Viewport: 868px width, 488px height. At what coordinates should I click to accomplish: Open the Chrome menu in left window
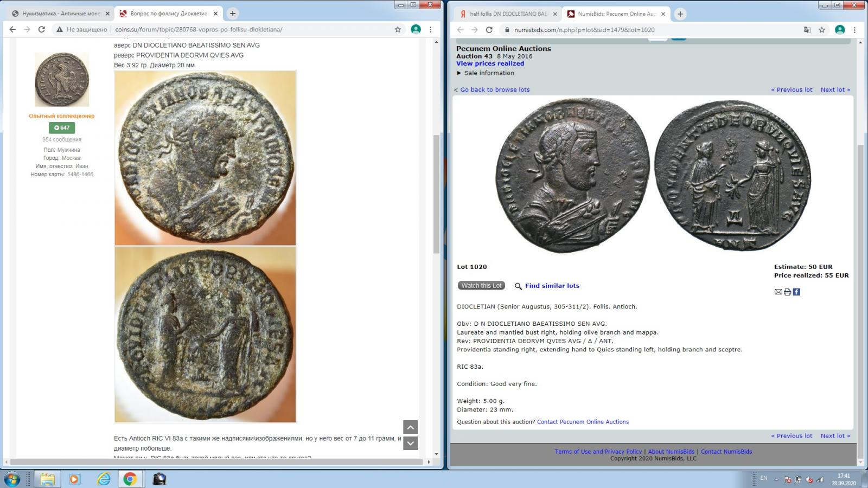(431, 29)
